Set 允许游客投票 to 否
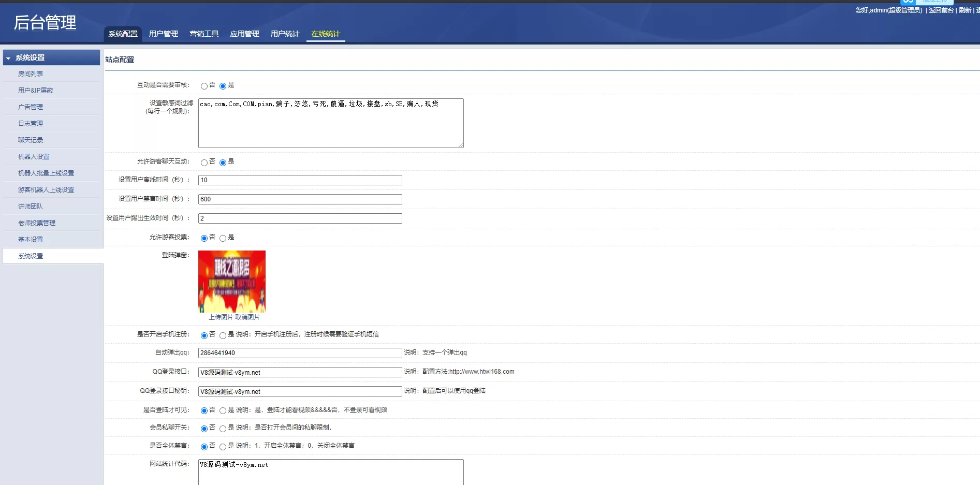The height and width of the screenshot is (485, 980). [x=204, y=238]
